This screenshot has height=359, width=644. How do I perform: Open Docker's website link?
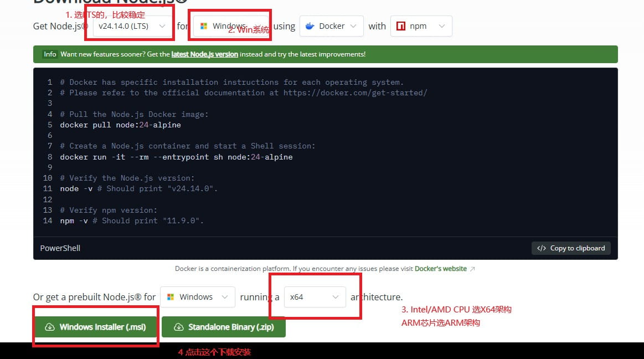(441, 269)
